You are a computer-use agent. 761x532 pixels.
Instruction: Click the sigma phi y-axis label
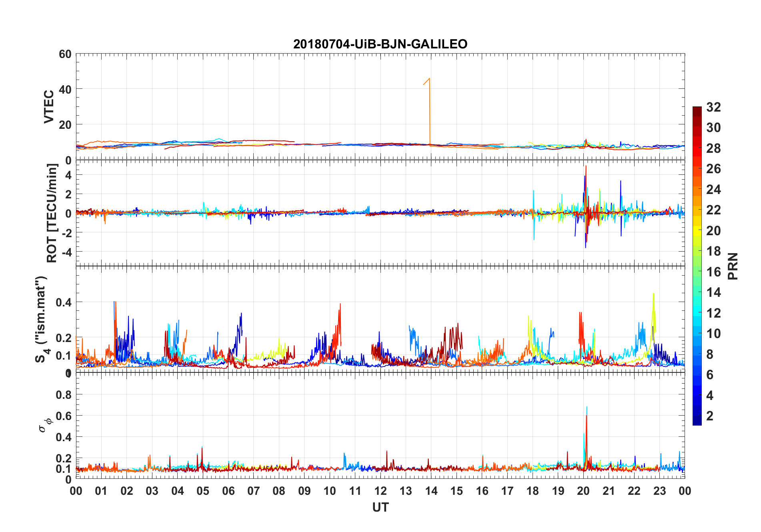tap(45, 424)
